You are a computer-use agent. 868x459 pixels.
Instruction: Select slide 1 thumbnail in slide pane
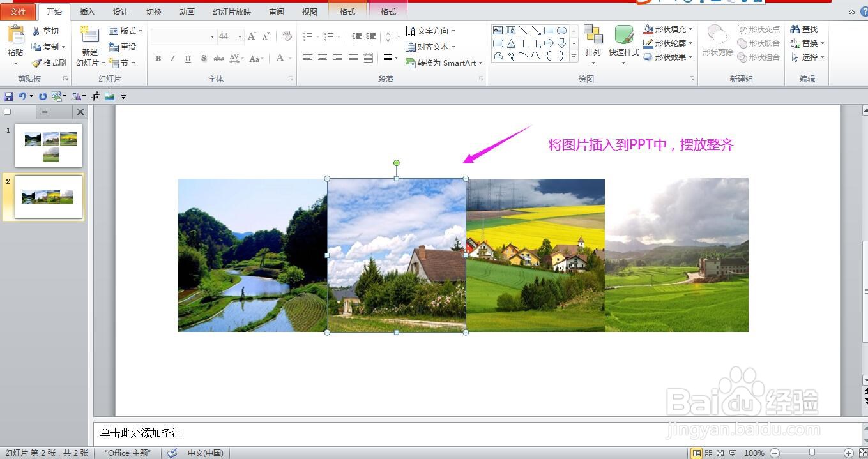[49, 146]
